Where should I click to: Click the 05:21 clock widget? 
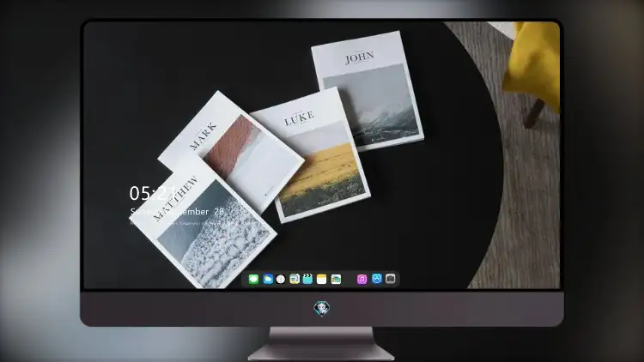(x=152, y=193)
